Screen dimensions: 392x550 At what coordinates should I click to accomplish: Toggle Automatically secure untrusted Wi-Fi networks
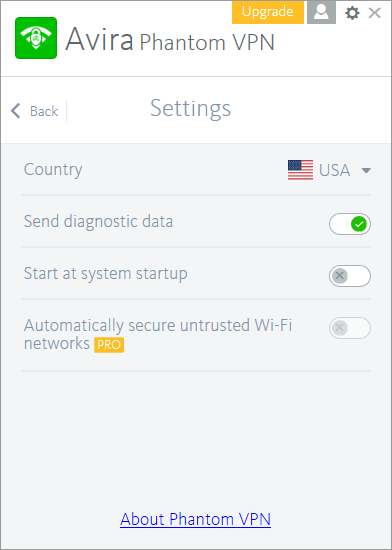(x=350, y=328)
